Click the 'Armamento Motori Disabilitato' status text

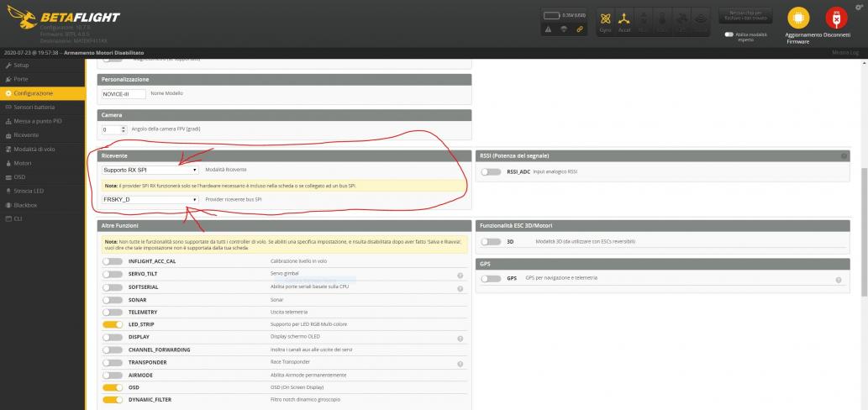[x=104, y=53]
